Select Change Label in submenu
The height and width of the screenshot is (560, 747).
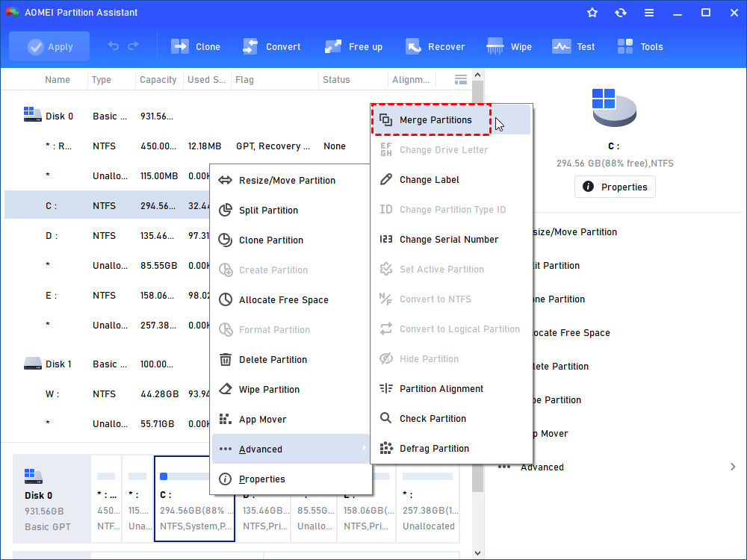[x=450, y=179]
